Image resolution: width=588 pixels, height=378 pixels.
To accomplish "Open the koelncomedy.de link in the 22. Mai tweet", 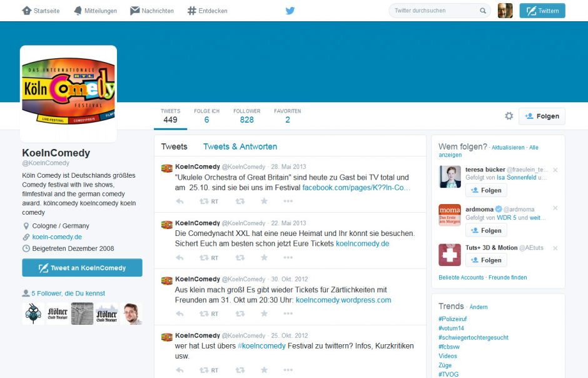I will [x=363, y=243].
